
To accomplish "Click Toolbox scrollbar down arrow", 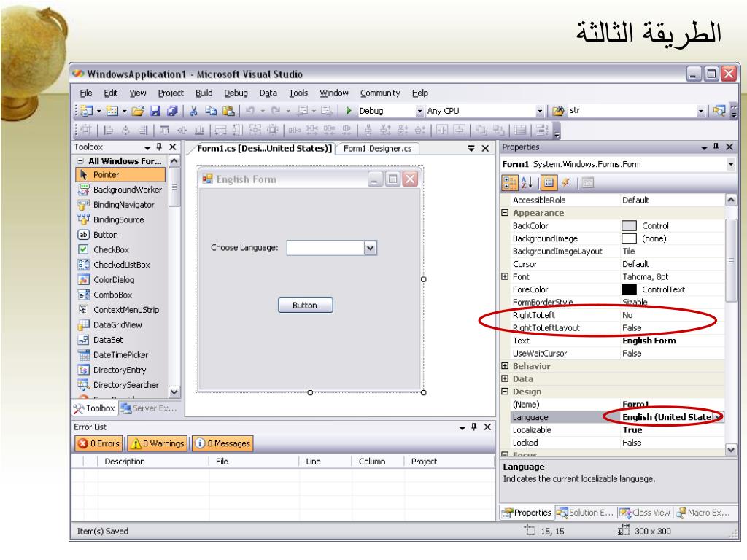I will coord(174,392).
